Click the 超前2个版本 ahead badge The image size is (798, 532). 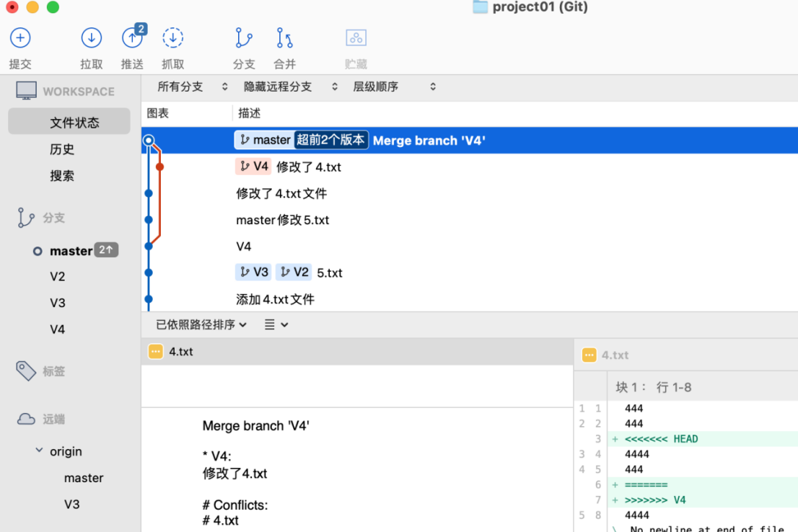click(330, 140)
